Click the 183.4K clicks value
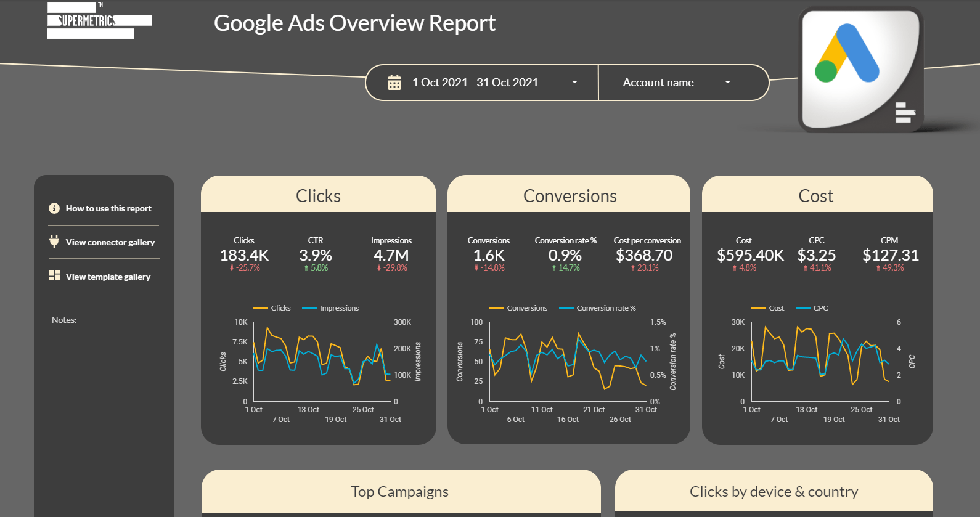This screenshot has width=980, height=517. 244,255
